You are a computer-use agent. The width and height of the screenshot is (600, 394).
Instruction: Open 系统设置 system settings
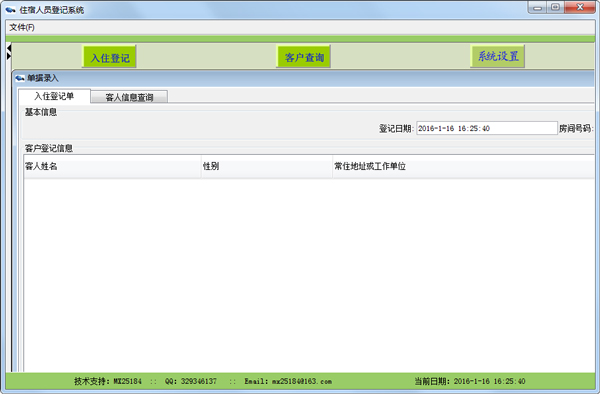497,57
